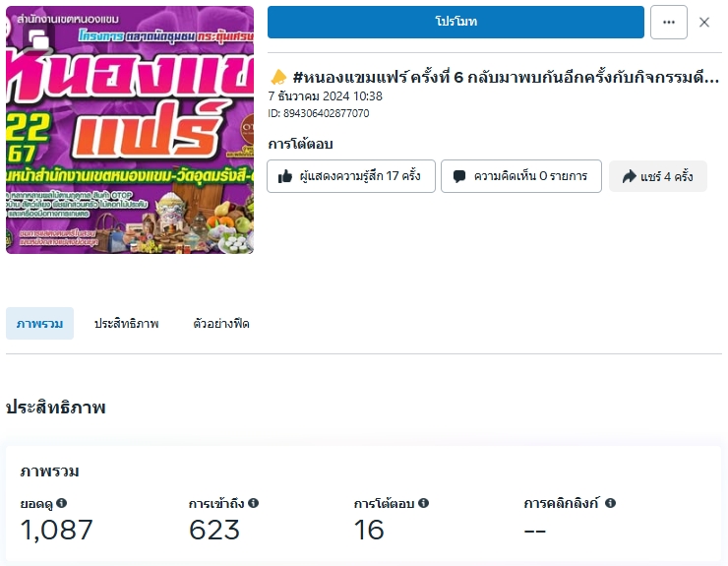The image size is (728, 566).
Task: Click the #หนองแขมแฟร์ post title text
Action: click(x=506, y=77)
